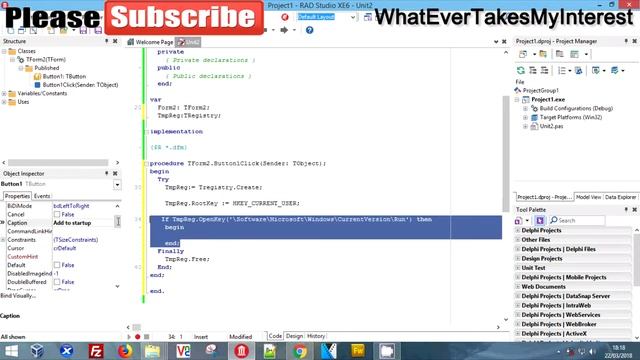Click the new items icon in Project Manager
This screenshot has height=360, width=640.
tap(523, 54)
